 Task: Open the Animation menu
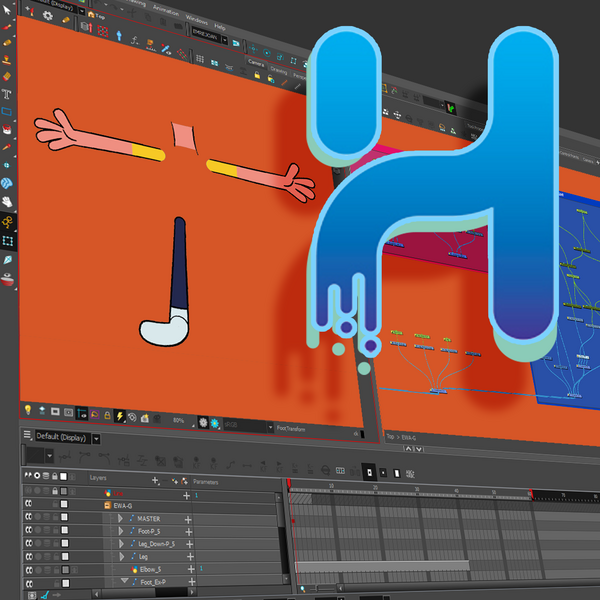pos(165,10)
